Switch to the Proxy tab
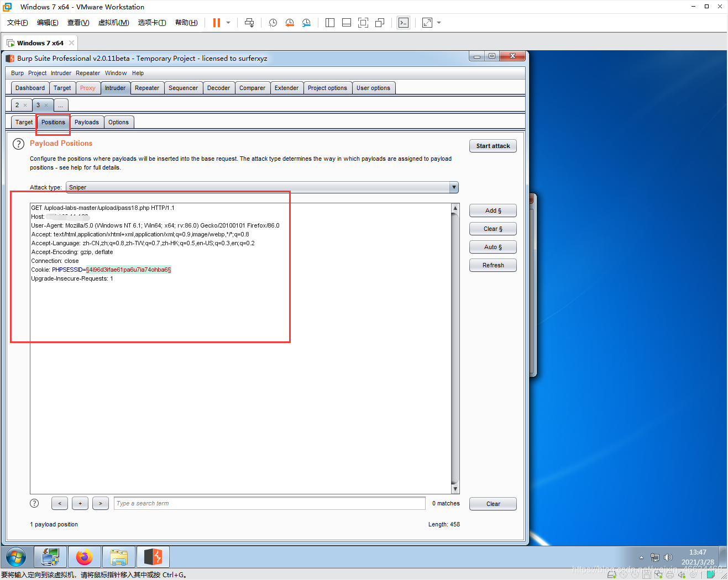 [87, 88]
